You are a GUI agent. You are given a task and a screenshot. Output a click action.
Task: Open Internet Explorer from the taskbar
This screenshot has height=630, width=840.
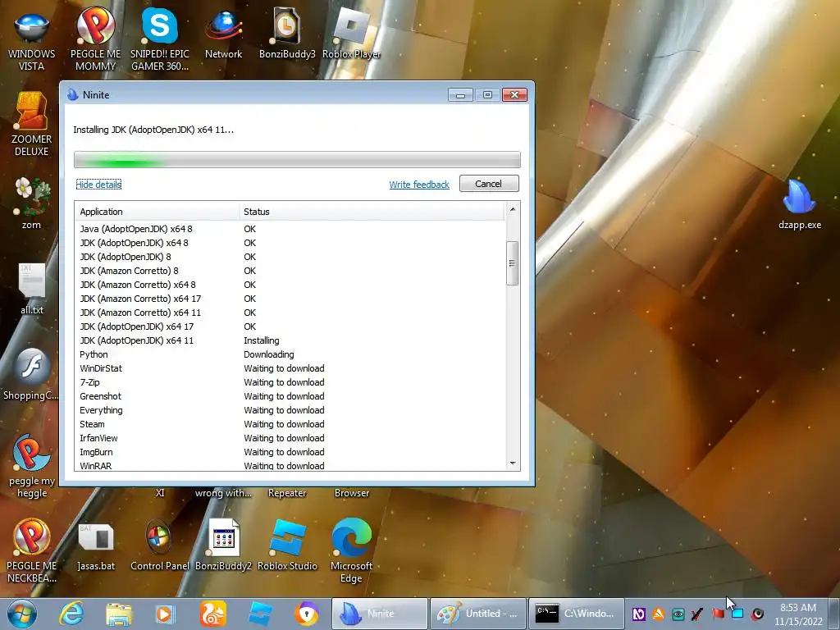pyautogui.click(x=71, y=614)
